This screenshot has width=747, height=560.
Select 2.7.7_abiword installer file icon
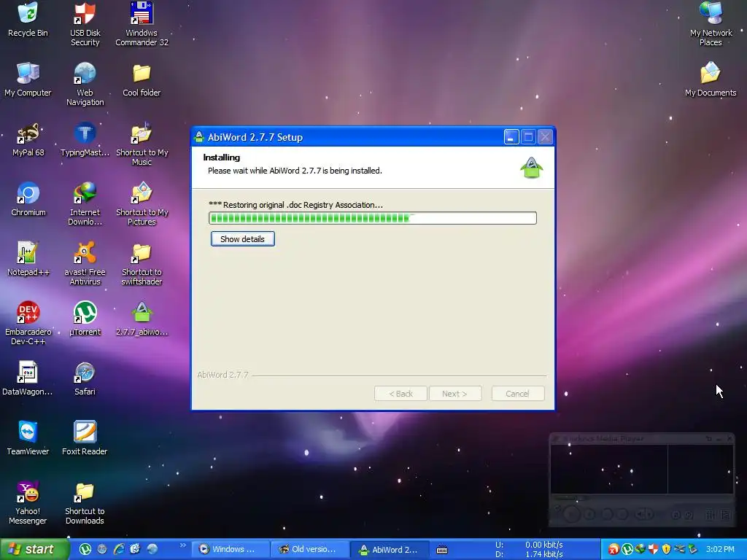pos(142,319)
